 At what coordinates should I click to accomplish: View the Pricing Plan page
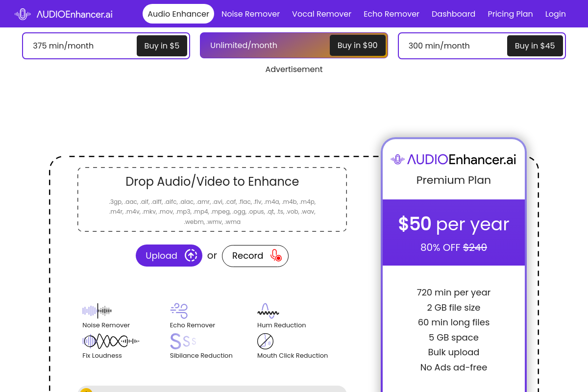pyautogui.click(x=510, y=14)
